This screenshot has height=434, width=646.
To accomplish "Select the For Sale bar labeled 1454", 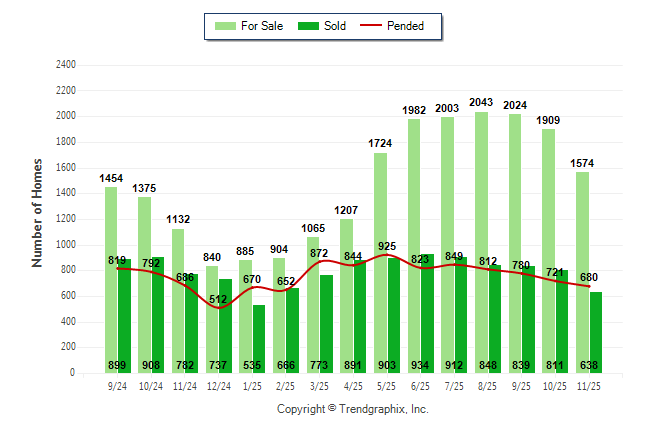I will pyautogui.click(x=111, y=280).
